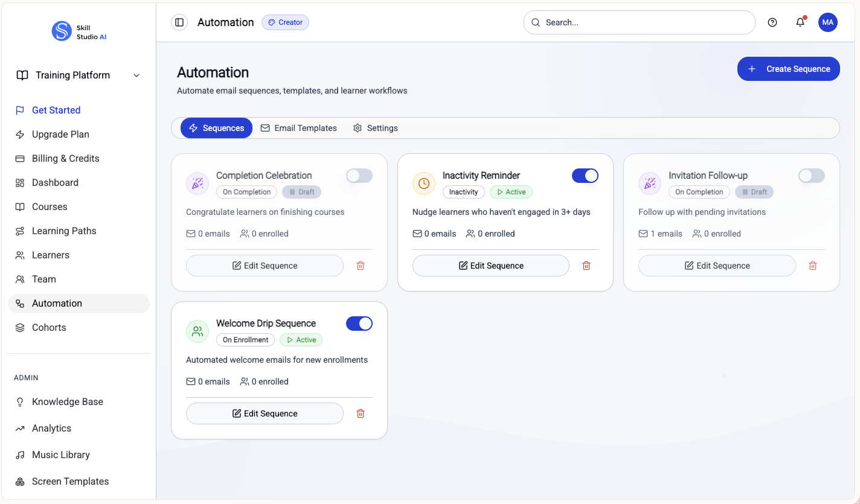Click the Screen Templates shapes icon
This screenshot has width=860, height=504.
[x=20, y=481]
